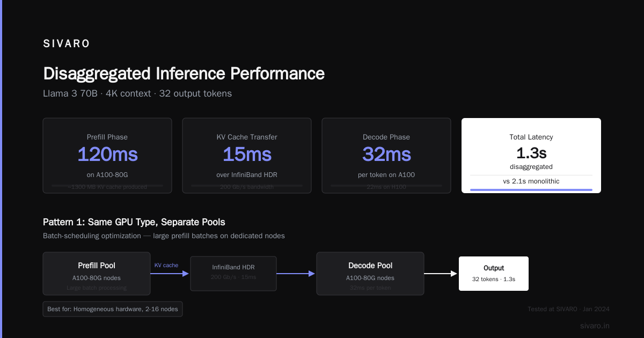Click the 32ms decode value
Viewport: 644px width, 338px height.
click(x=386, y=155)
